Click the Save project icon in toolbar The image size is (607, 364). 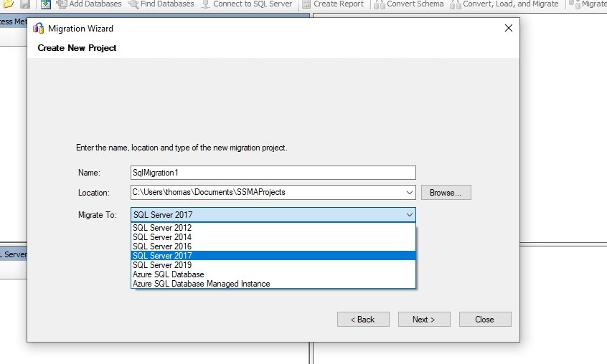[x=25, y=4]
